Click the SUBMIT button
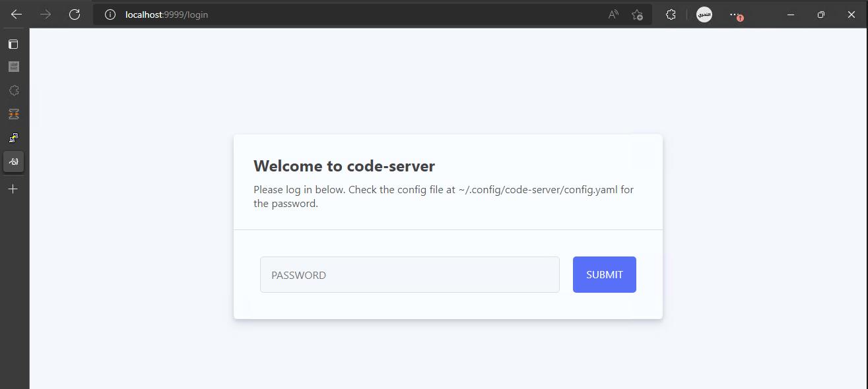 click(x=605, y=275)
